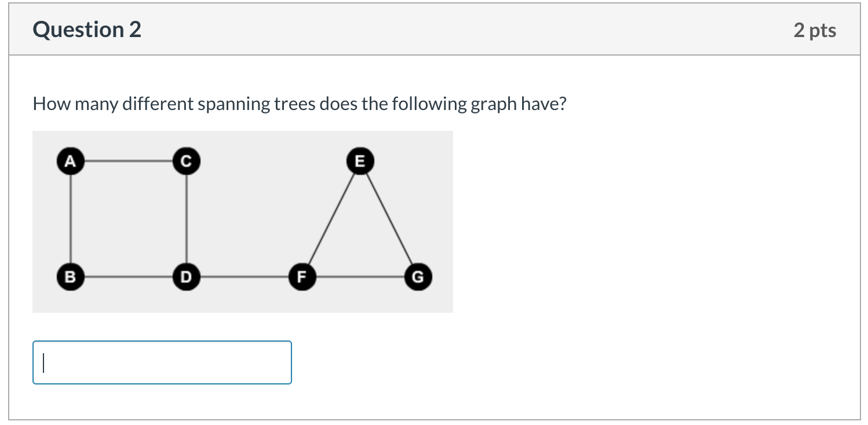Screen dimensions: 868x425
Task: Click the graph image thumbnail
Action: (x=243, y=222)
